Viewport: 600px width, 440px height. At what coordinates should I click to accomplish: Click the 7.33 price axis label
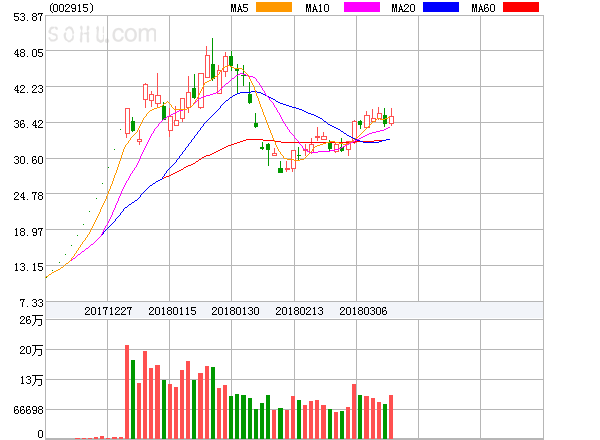pyautogui.click(x=31, y=303)
